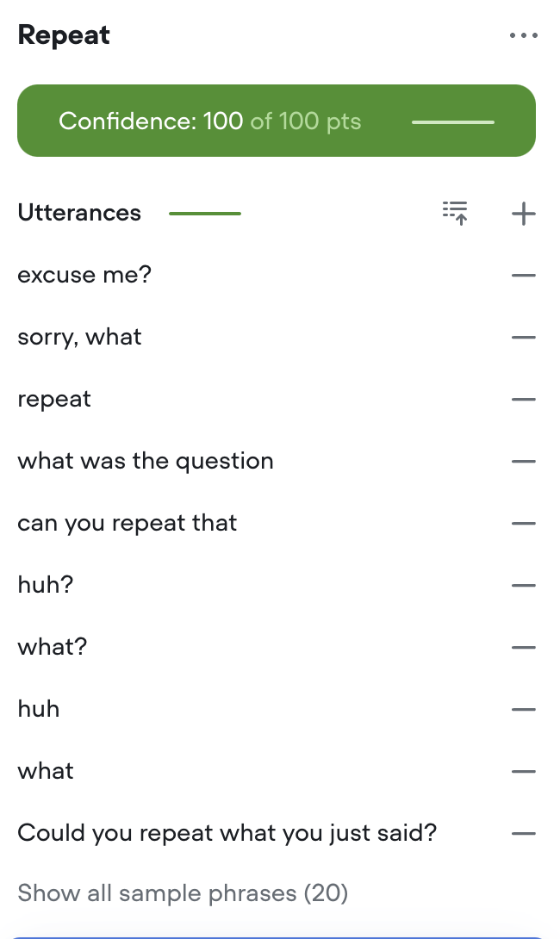Select the 'excuse me?' utterance text
Viewport: 560px width, 939px height.
pyautogui.click(x=84, y=275)
